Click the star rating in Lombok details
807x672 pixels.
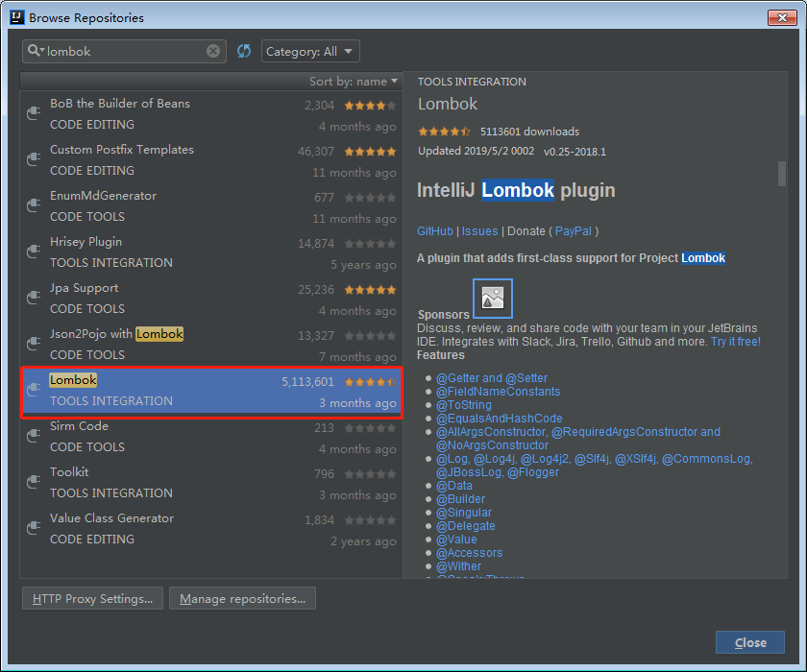[x=444, y=132]
